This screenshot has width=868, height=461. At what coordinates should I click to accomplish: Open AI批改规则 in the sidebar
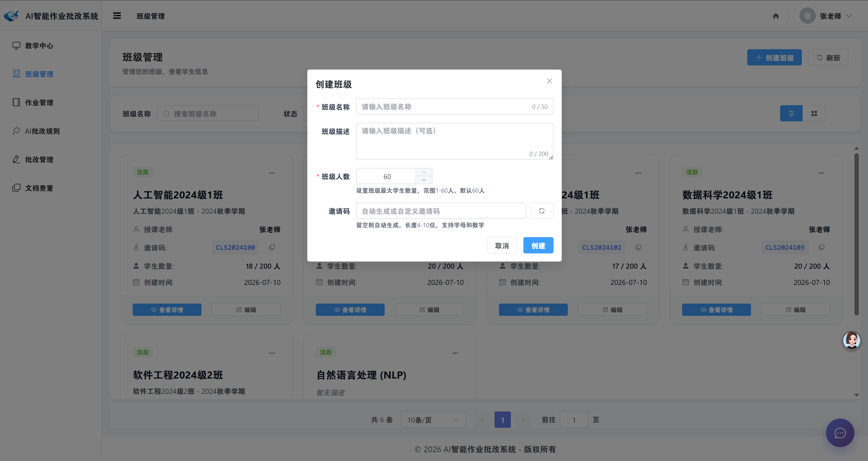(x=51, y=131)
